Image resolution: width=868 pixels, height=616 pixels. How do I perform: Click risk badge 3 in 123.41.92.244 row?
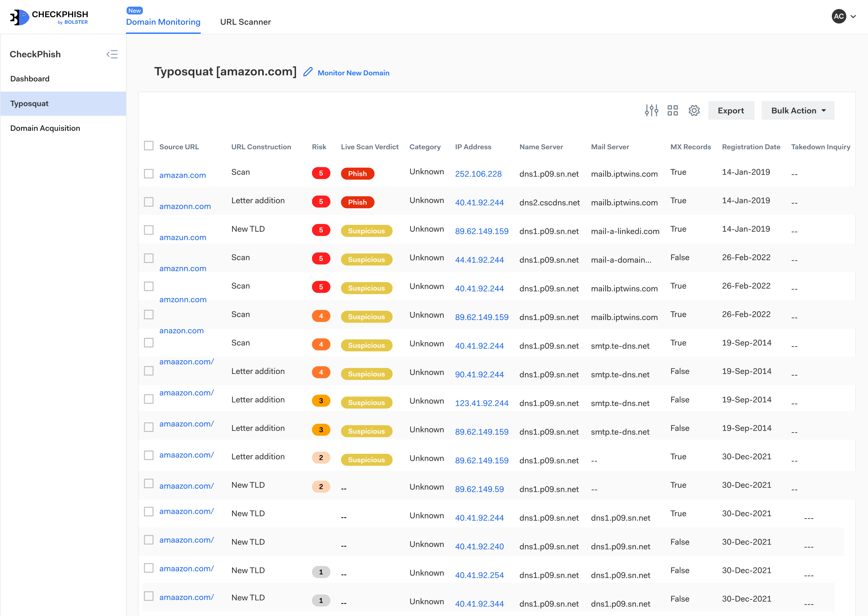point(321,401)
